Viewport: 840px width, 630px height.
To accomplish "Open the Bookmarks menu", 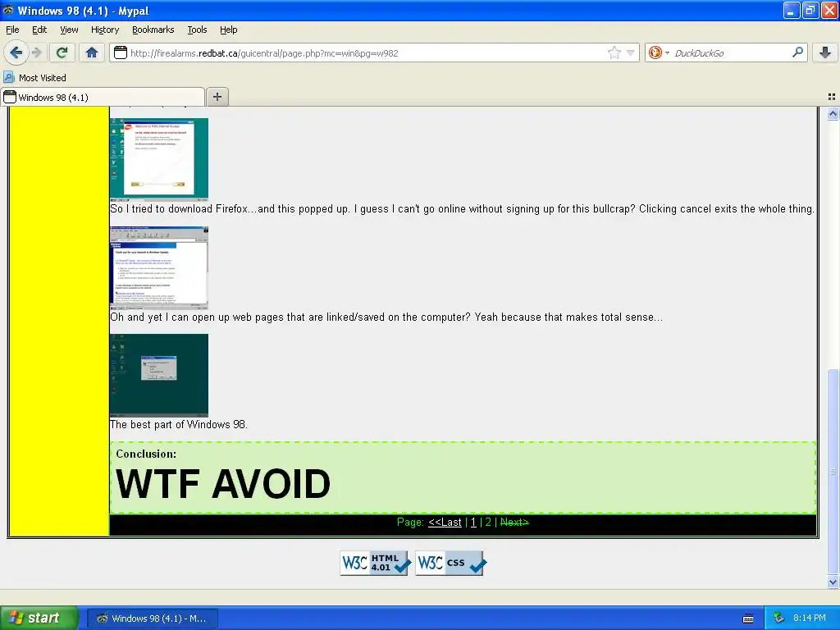I will tap(153, 30).
